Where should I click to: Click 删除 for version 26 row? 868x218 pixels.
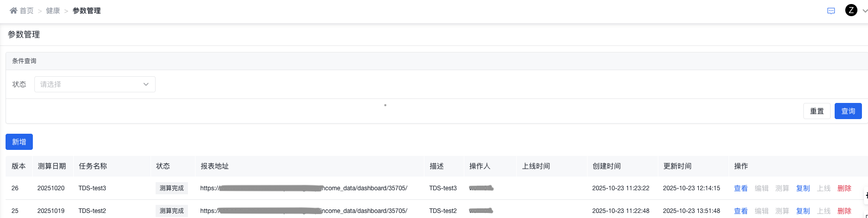844,188
